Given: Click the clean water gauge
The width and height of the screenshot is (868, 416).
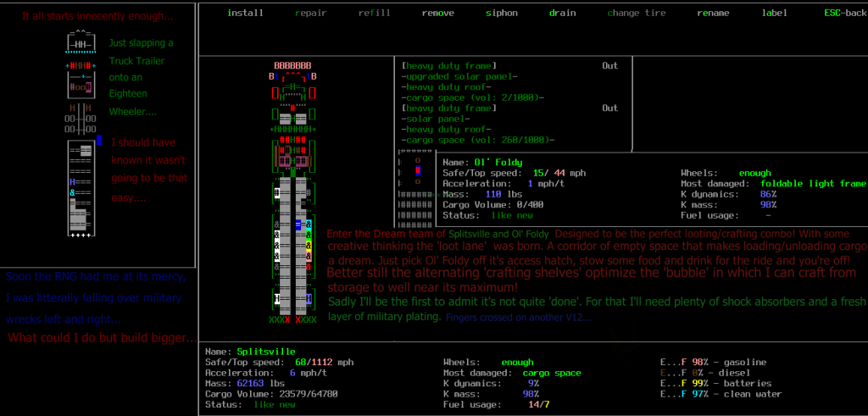Looking at the screenshot, I should 724,394.
